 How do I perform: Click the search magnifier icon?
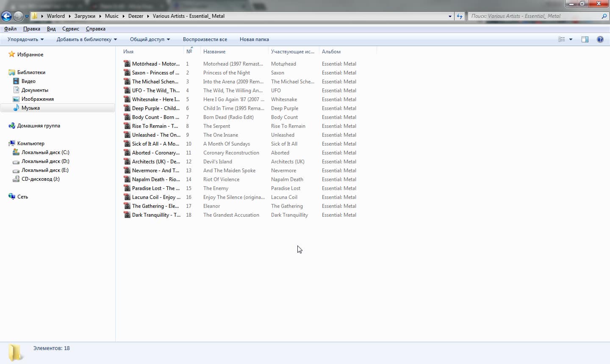pos(604,16)
